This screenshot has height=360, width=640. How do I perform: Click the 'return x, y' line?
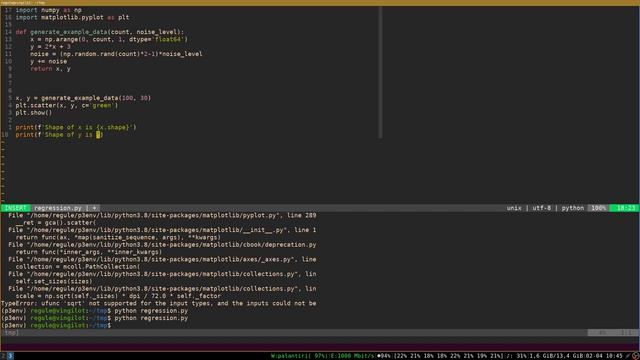click(x=50, y=69)
